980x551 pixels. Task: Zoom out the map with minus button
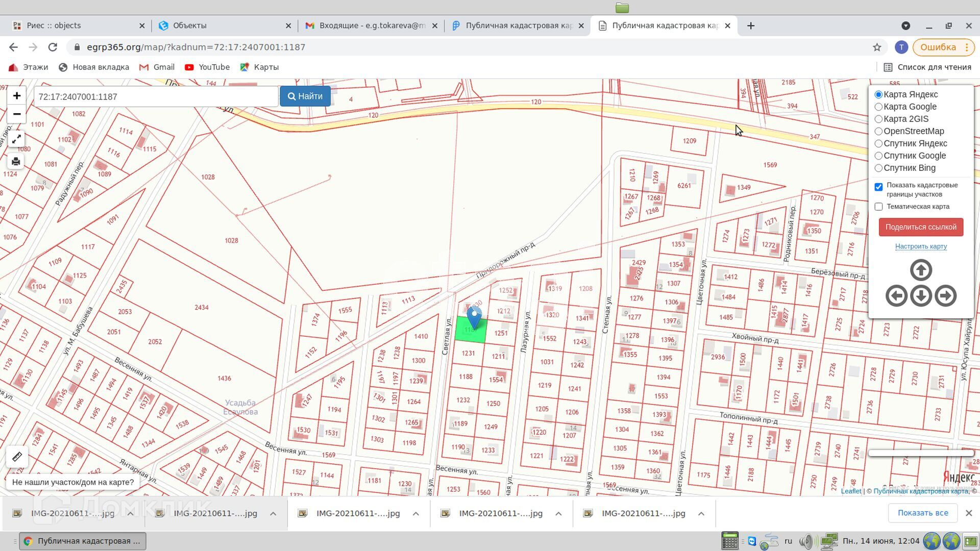point(16,114)
